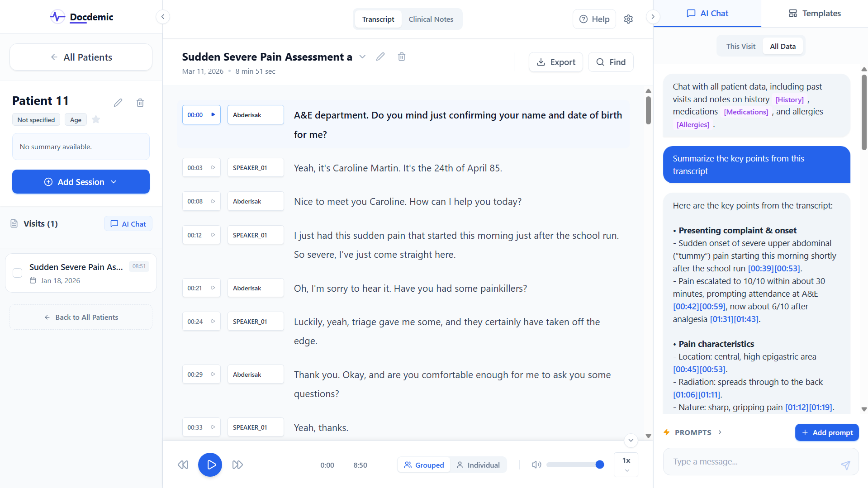Switch to Grouped speaker view
The width and height of the screenshot is (868, 488).
[424, 465]
